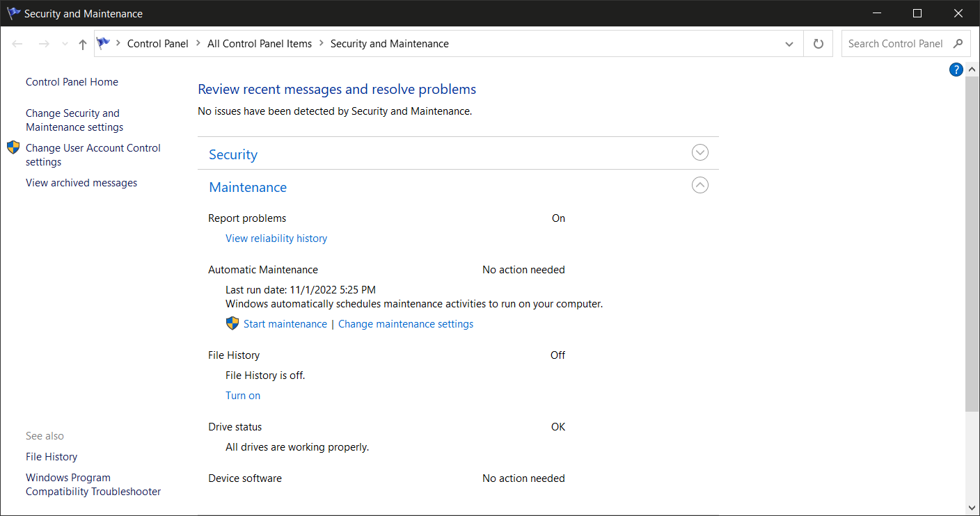Viewport: 980px width, 516px height.
Task: Click Last run date text
Action: coord(301,290)
